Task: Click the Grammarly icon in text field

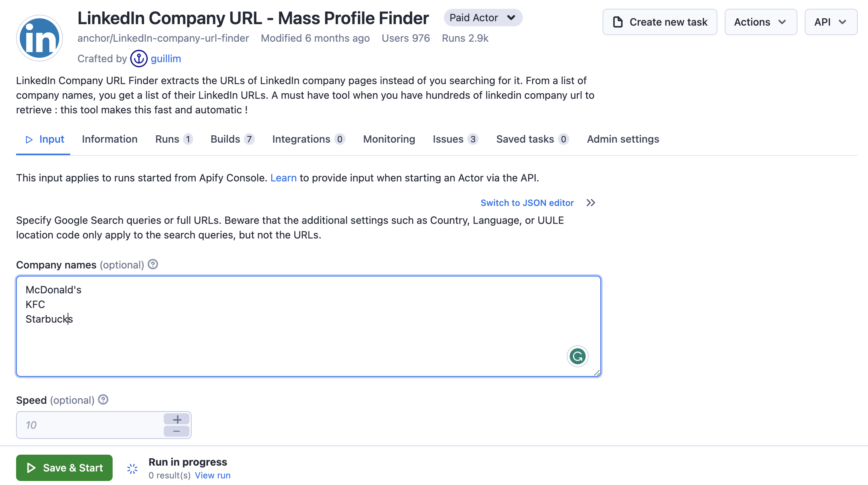Action: point(578,356)
